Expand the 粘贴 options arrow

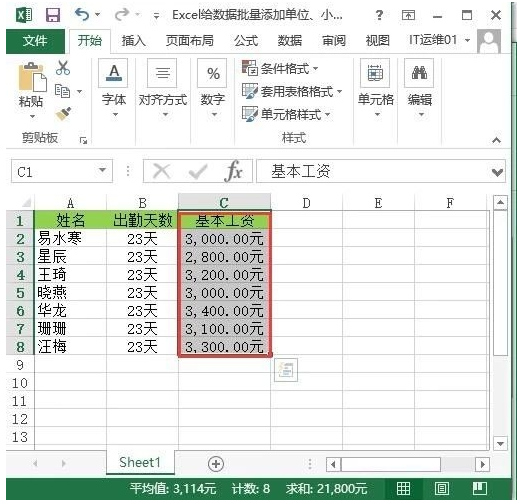click(32, 116)
